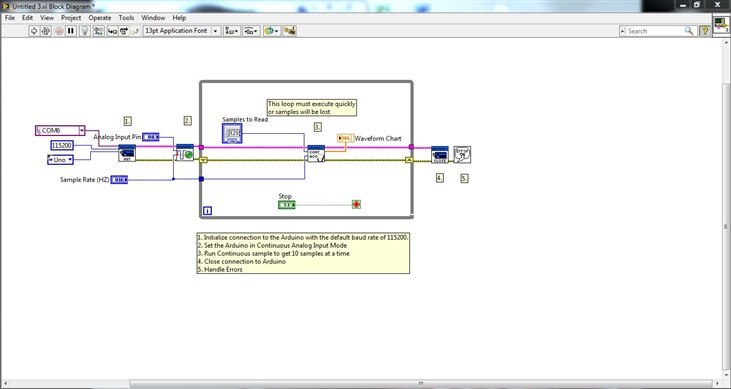
Task: Open the Tools menu
Action: tap(126, 18)
